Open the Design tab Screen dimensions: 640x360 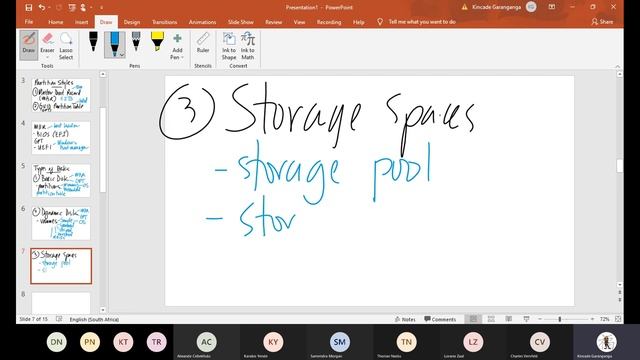point(131,22)
